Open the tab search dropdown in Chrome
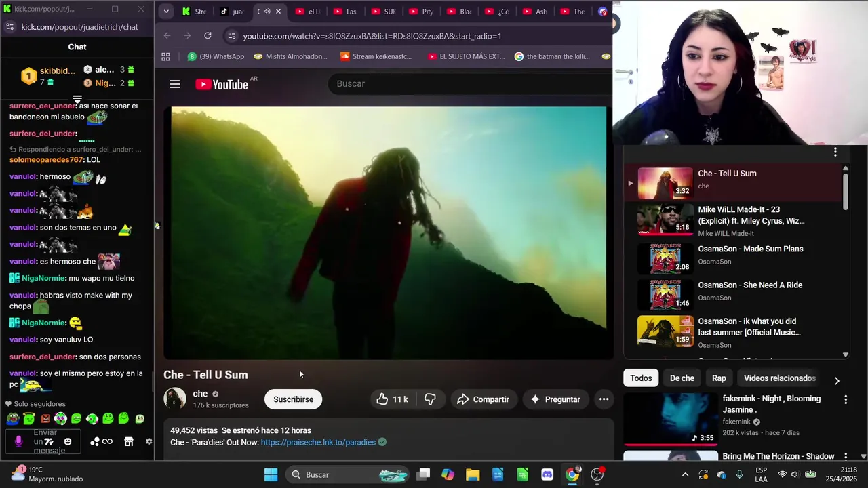This screenshot has width=868, height=488. (166, 12)
